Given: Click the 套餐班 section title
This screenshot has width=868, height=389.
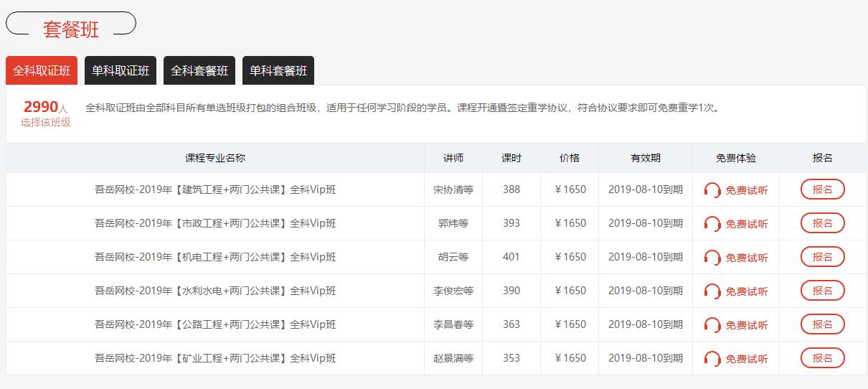Looking at the screenshot, I should click(x=71, y=29).
